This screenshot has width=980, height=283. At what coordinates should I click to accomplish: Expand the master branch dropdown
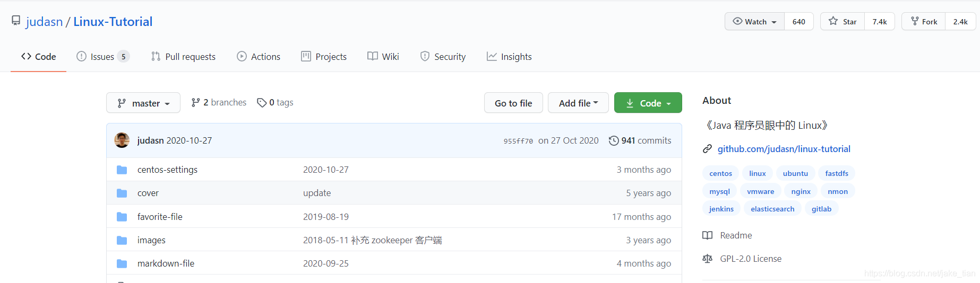pos(143,103)
